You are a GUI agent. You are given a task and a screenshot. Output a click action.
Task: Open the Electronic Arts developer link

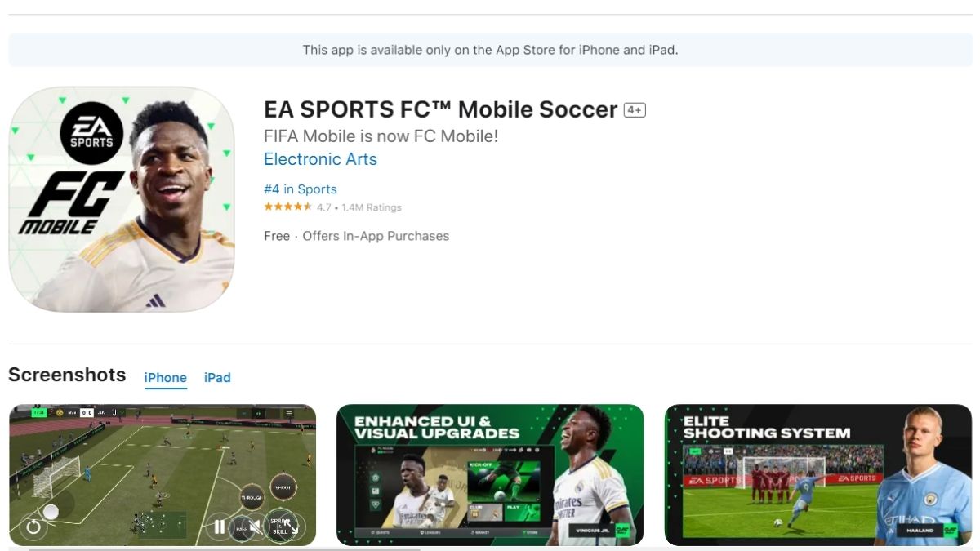(319, 159)
